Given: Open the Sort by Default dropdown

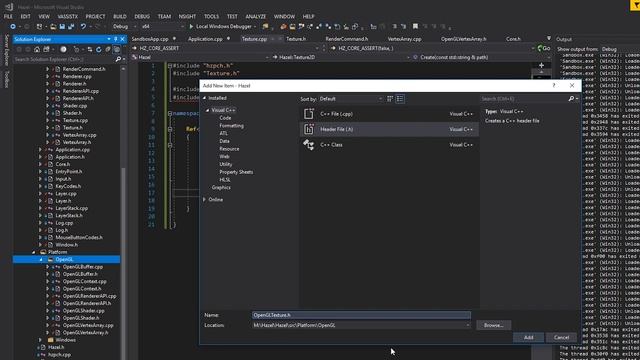Looking at the screenshot, I should pos(350,99).
